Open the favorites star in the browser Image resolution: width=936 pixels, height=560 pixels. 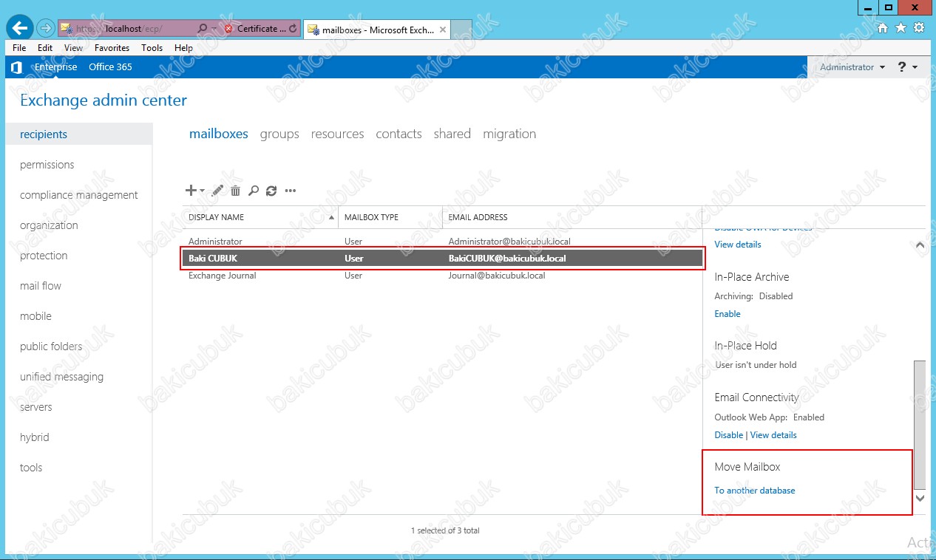(901, 28)
